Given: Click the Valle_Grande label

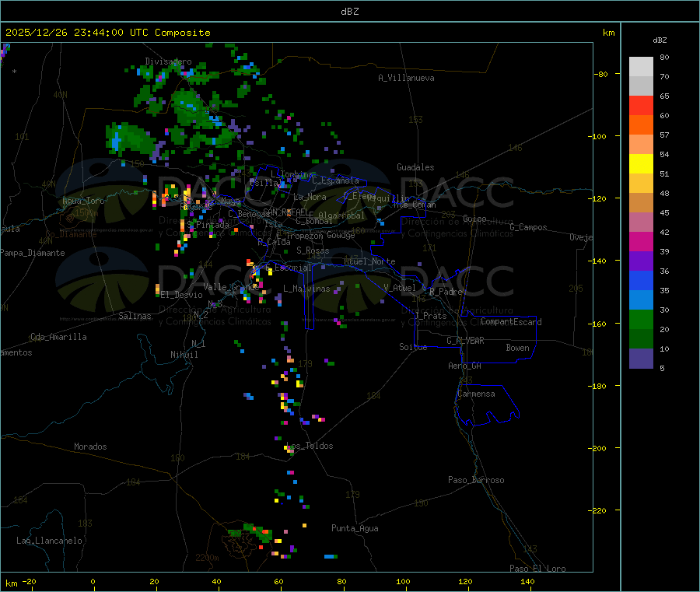Looking at the screenshot, I should click(231, 287).
